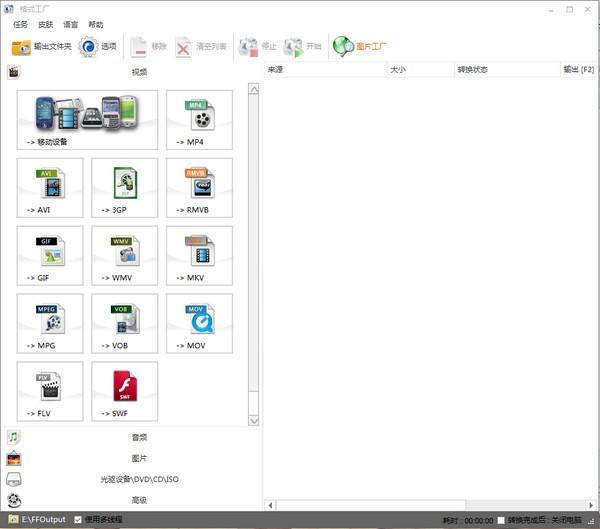Click the E:\FFOutput path in status bar

coord(43,520)
